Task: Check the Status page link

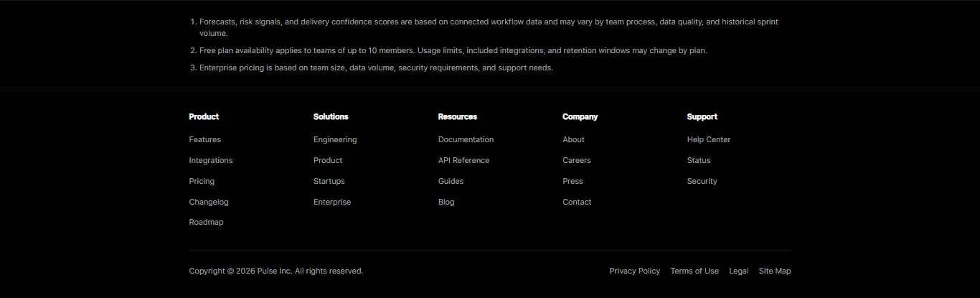Action: pyautogui.click(x=699, y=160)
